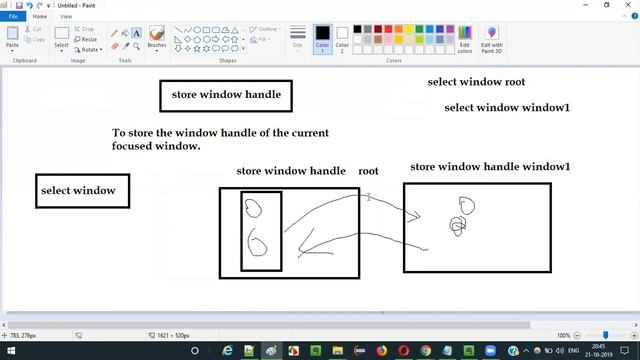Choose the Oval shape
Image resolution: width=640 pixels, height=360 pixels.
(x=197, y=30)
